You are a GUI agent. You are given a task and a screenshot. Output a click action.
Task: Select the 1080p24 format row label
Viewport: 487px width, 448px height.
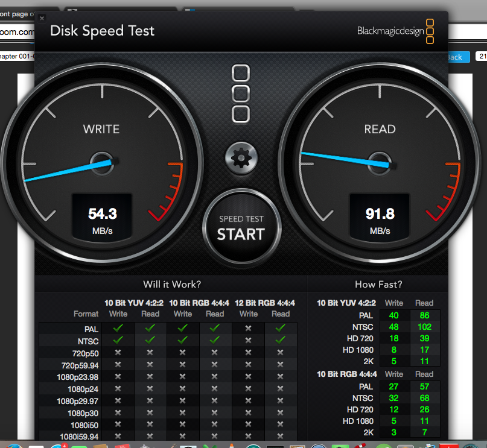pyautogui.click(x=83, y=389)
